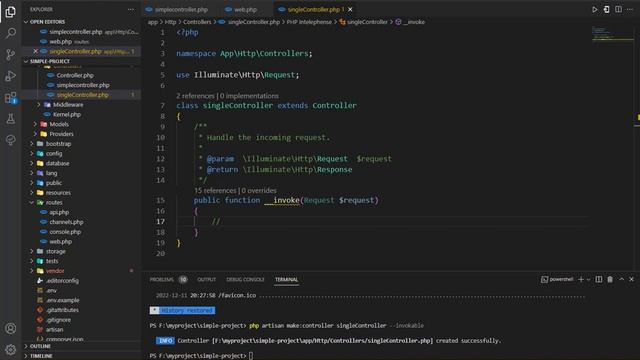This screenshot has width=640, height=360.
Task: Open channels.php under routes
Action: (66, 222)
